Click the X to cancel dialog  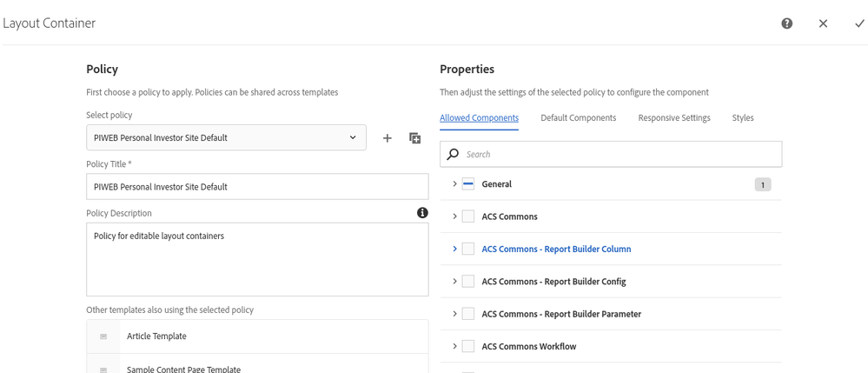coord(823,23)
